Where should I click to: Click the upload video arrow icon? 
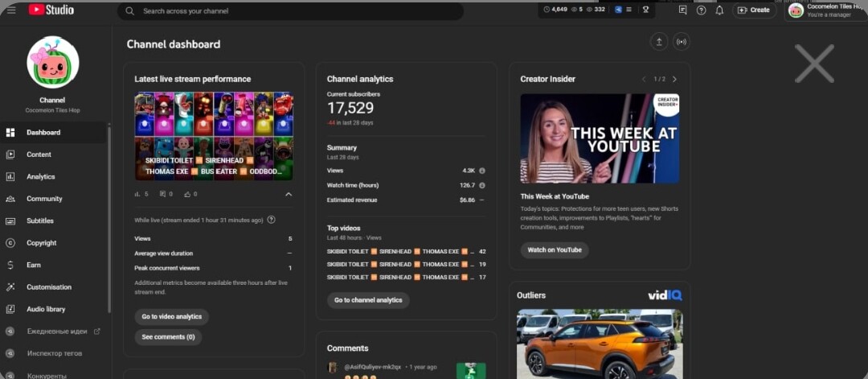pyautogui.click(x=659, y=42)
